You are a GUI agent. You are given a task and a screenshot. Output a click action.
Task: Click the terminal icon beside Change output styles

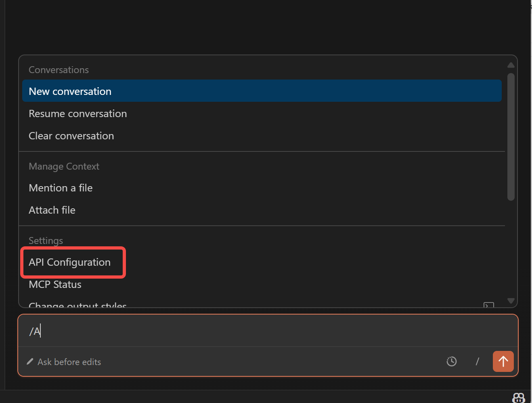(x=488, y=305)
